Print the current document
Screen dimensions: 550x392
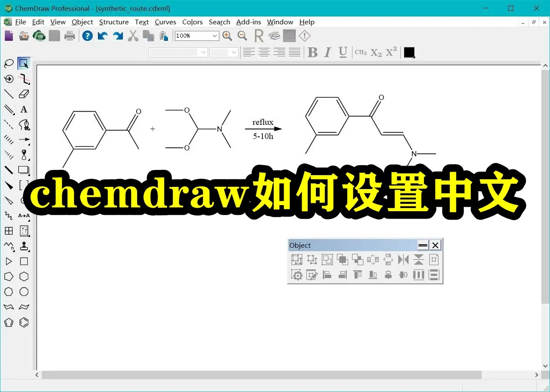coord(70,36)
